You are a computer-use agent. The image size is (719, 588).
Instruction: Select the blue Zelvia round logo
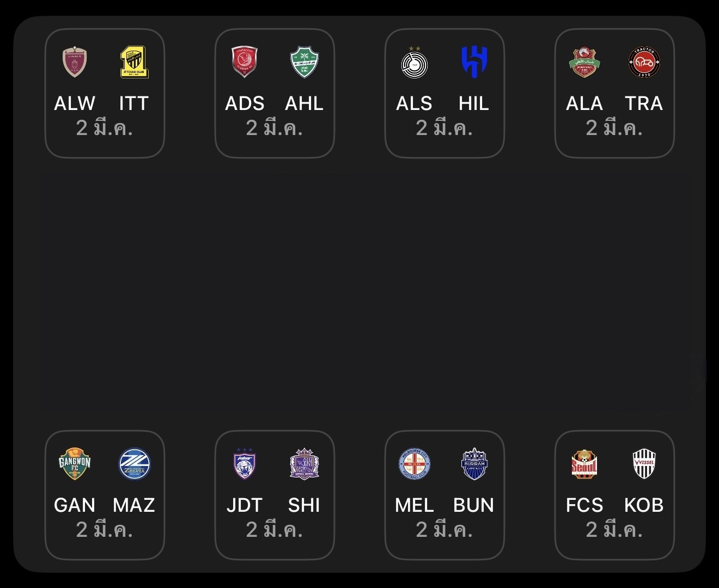[x=134, y=464]
